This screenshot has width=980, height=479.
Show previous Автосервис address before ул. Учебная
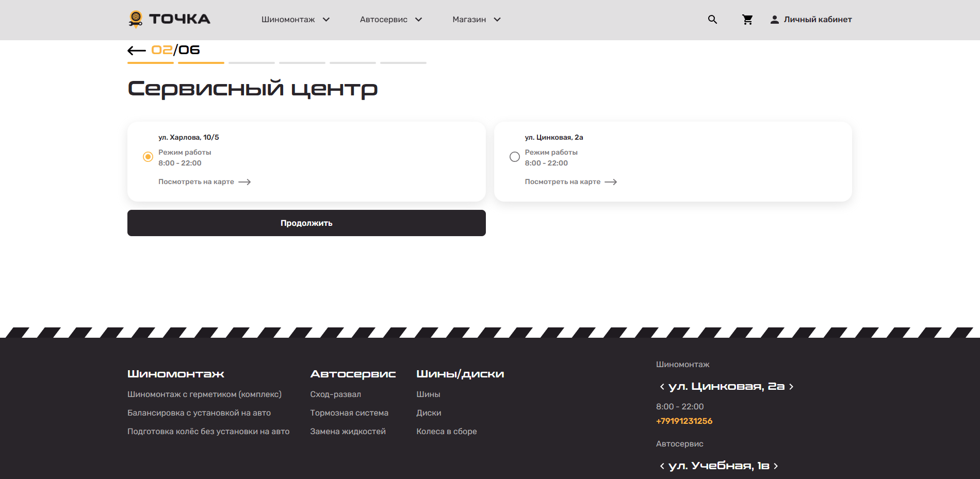tap(662, 466)
